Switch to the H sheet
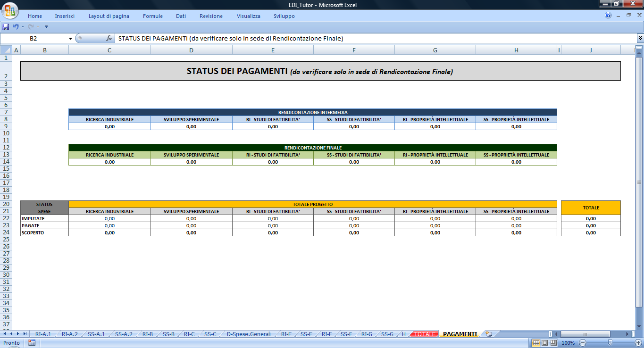Viewport: 644px width, 348px height. click(404, 334)
